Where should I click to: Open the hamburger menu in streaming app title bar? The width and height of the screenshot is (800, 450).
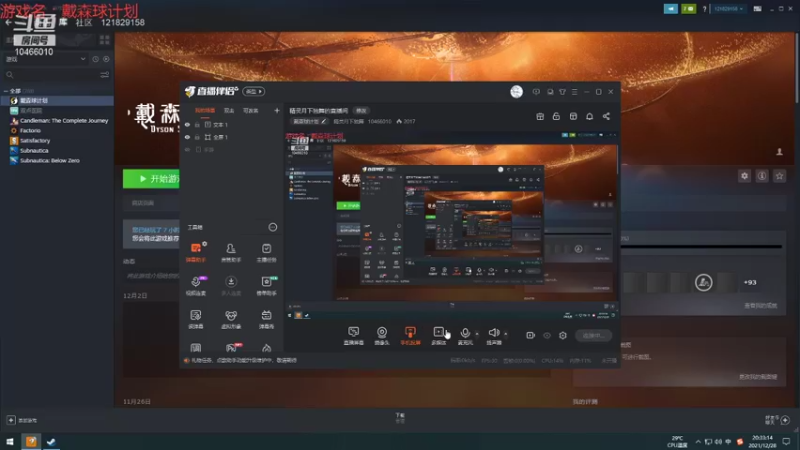coord(574,92)
